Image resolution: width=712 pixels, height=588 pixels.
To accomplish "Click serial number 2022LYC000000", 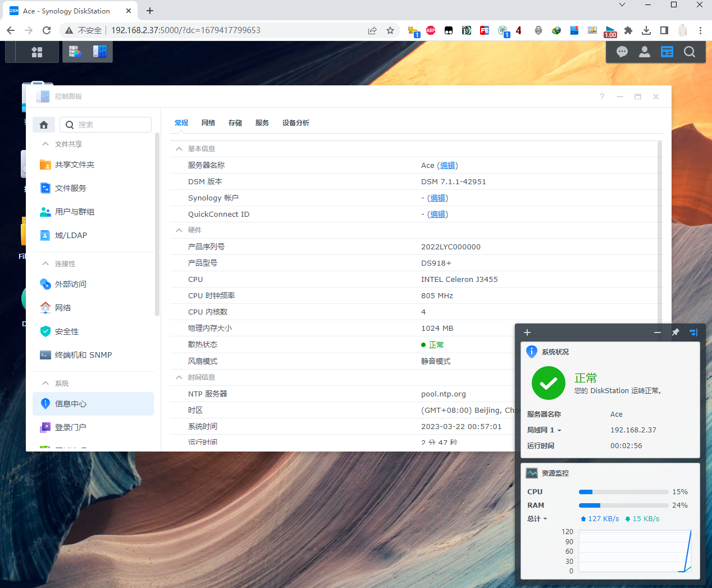I will (451, 247).
